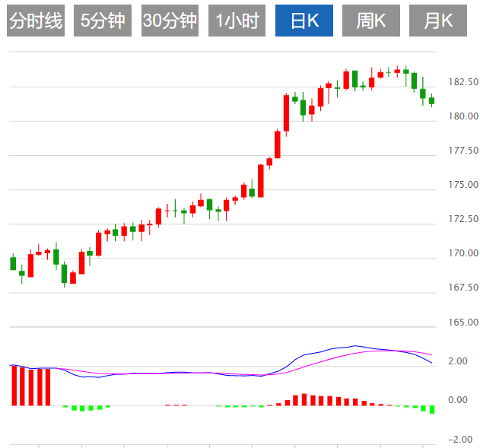Show the 1小时 chart view

[237, 21]
